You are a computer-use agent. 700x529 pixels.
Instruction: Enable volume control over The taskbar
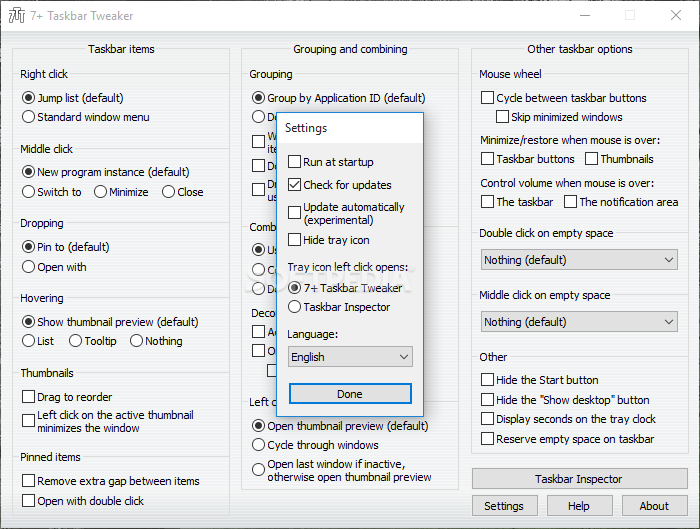[488, 202]
